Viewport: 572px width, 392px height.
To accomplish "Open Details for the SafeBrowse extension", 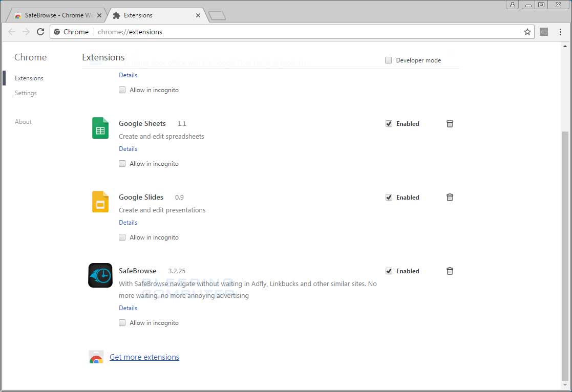I will (128, 308).
